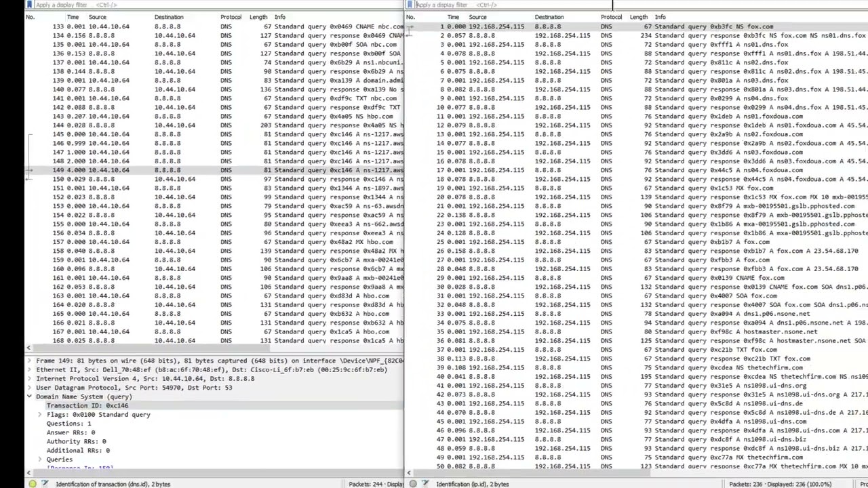The height and width of the screenshot is (488, 868).
Task: Select packet 31 SOA fox.com query
Action: pyautogui.click(x=637, y=296)
